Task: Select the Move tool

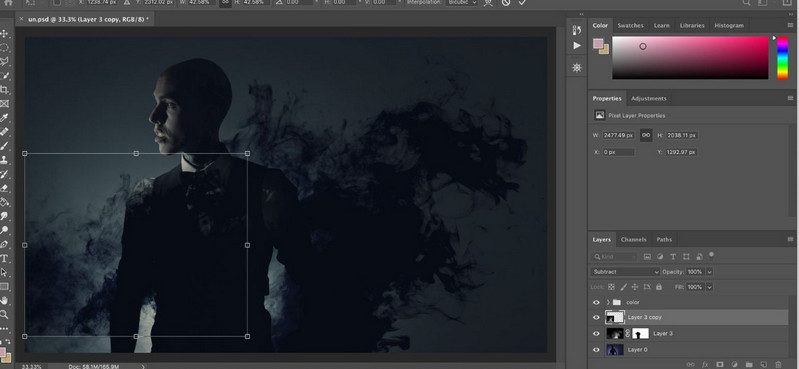Action: [5, 34]
